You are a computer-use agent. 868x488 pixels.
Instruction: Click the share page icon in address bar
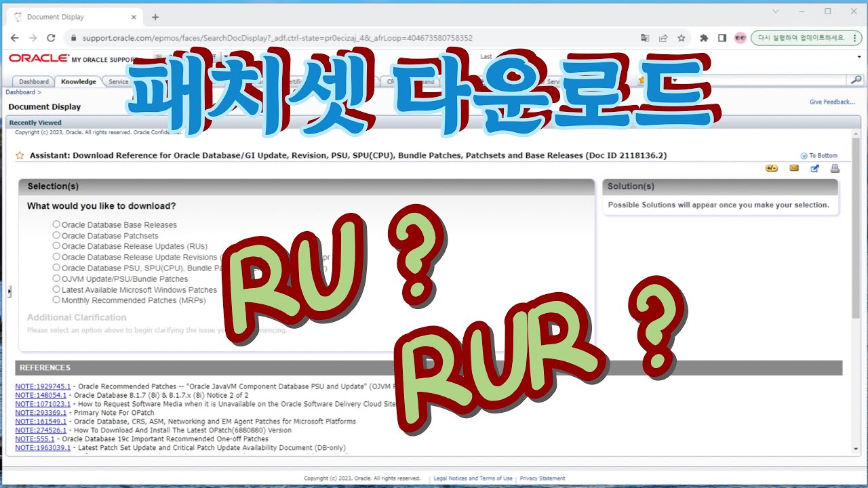coord(663,38)
